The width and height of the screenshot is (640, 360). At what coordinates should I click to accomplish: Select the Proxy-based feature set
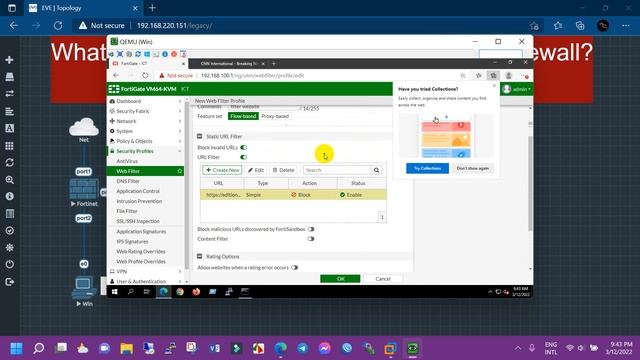click(275, 116)
